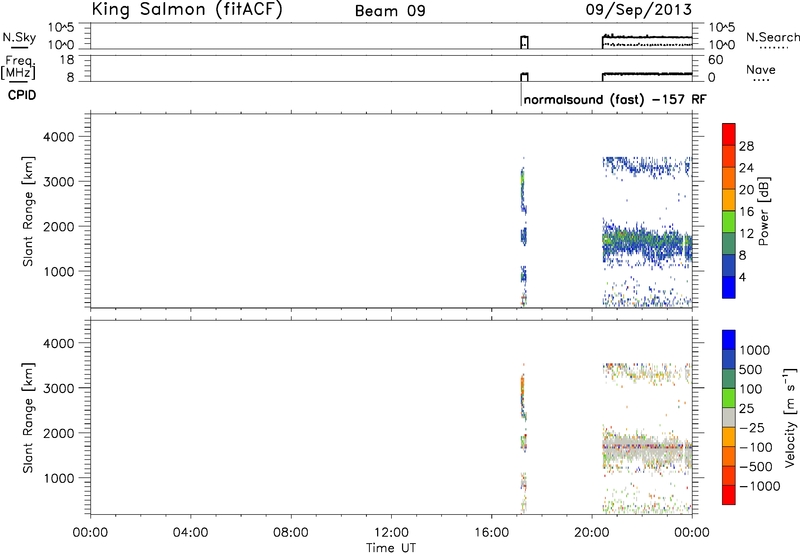Click the blue top segment of Velocity color bar
800x554 pixels.
coord(729,340)
